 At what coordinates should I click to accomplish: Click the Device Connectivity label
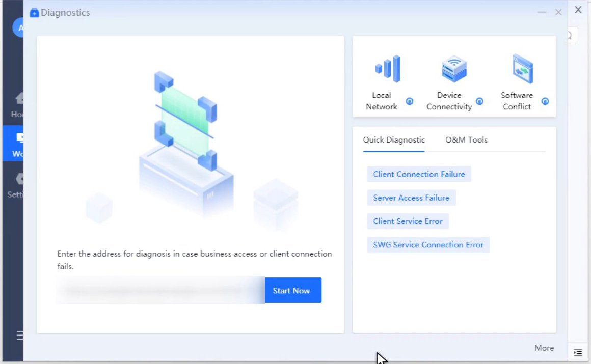449,101
